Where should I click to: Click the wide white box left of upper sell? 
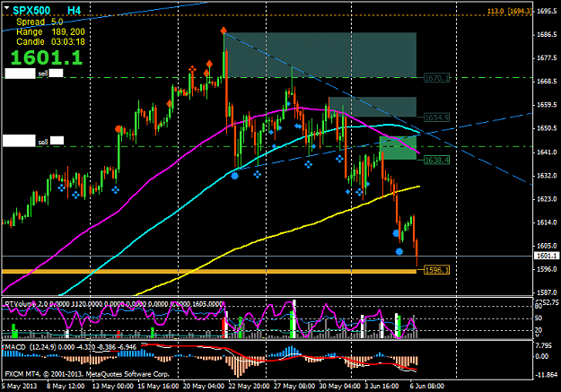pyautogui.click(x=20, y=74)
